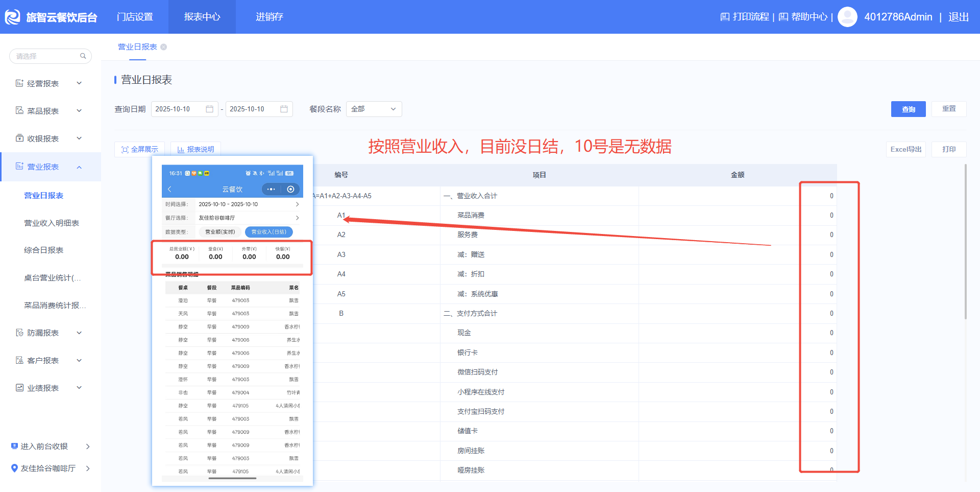Open 菜品消费统计报 item in sidebar
The image size is (980, 492).
coord(55,306)
